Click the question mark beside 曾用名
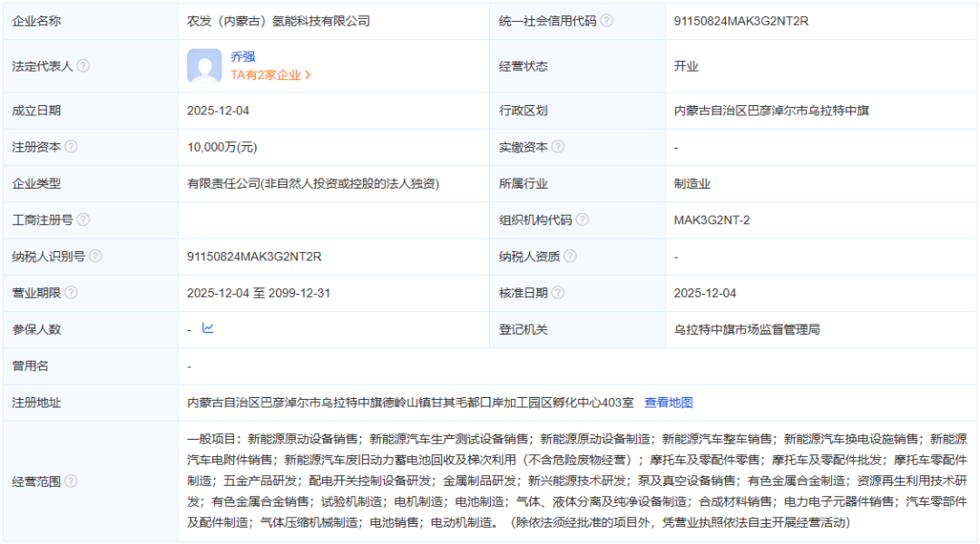Screen dimensions: 980x544 coord(56,364)
